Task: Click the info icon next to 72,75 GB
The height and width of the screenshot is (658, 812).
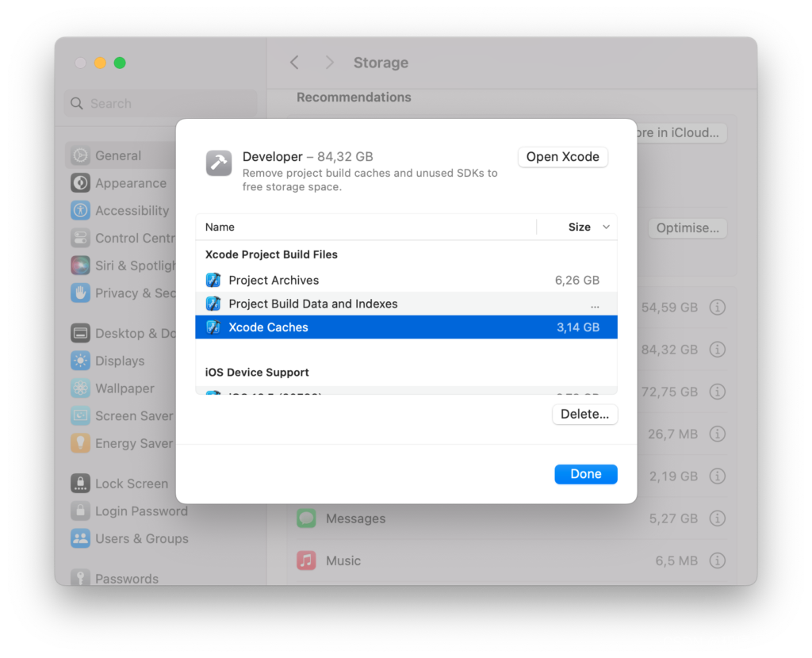Action: click(x=717, y=392)
